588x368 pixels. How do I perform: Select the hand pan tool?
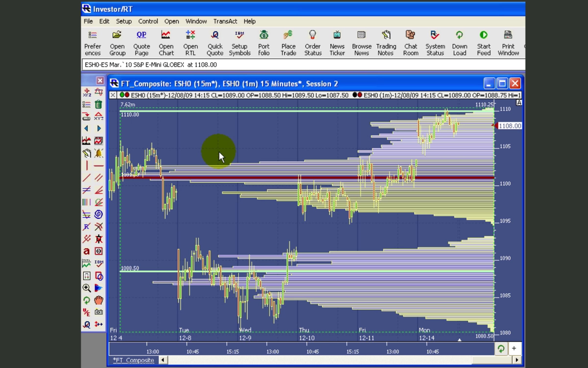tap(98, 300)
